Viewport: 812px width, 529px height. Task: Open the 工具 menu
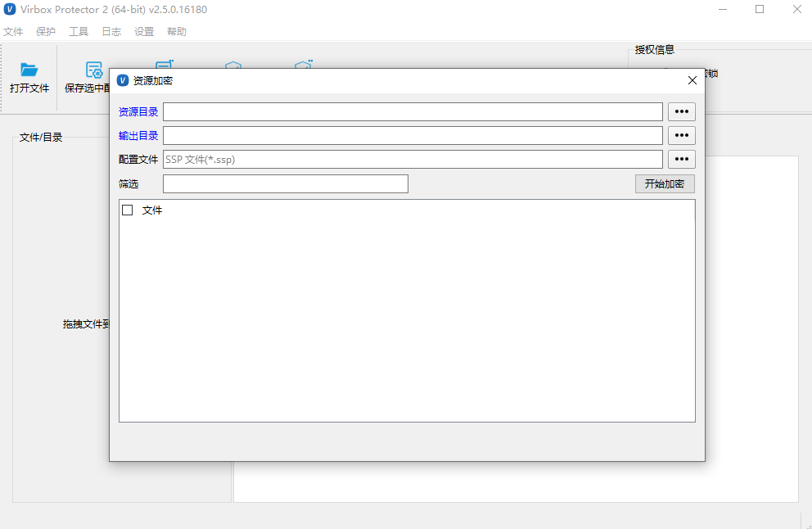click(x=79, y=32)
